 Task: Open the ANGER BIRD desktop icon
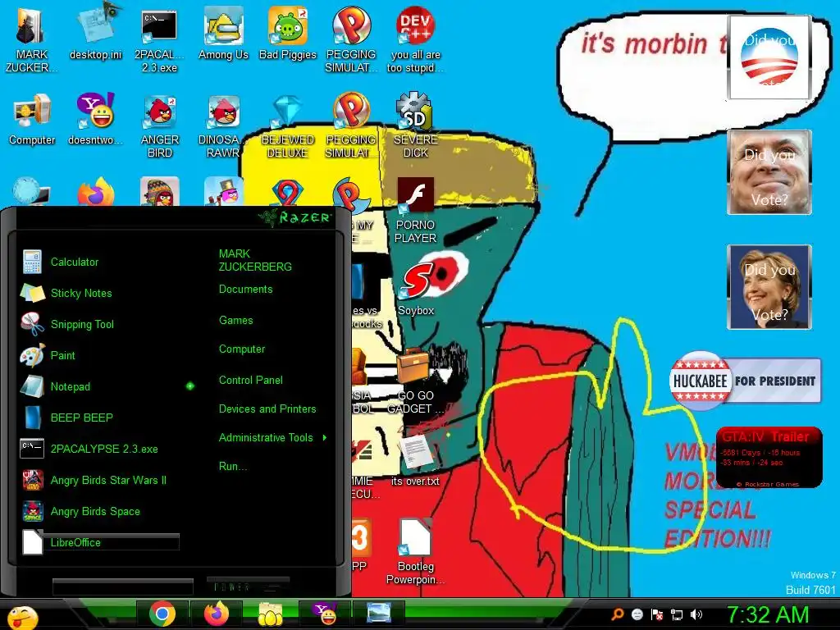160,126
